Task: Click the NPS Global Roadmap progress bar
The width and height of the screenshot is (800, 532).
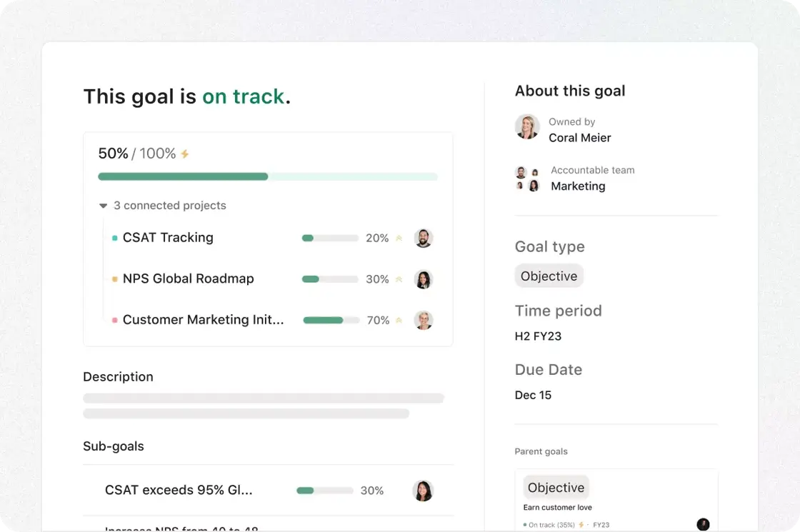Action: [x=330, y=279]
